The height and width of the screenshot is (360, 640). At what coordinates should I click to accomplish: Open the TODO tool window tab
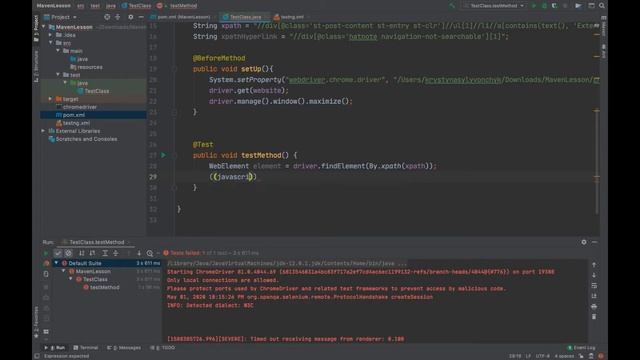coord(163,348)
